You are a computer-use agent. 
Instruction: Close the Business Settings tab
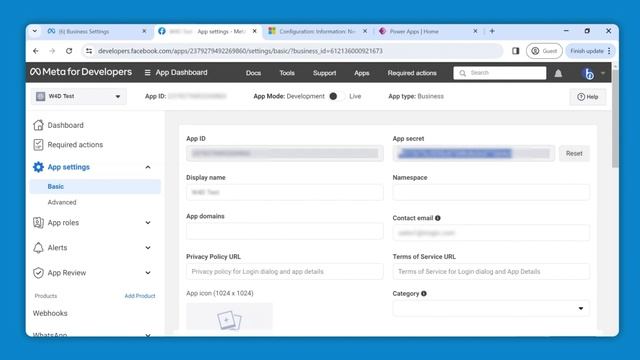144,31
